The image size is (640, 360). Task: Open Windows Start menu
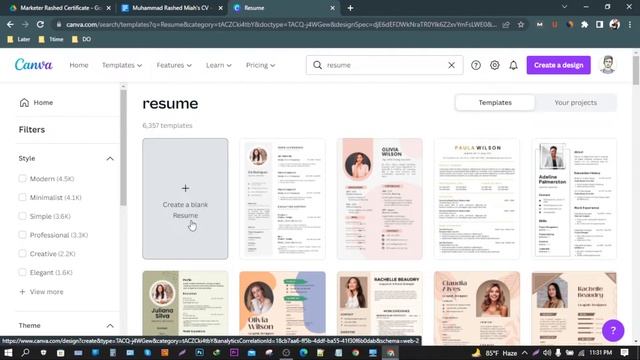(8, 353)
